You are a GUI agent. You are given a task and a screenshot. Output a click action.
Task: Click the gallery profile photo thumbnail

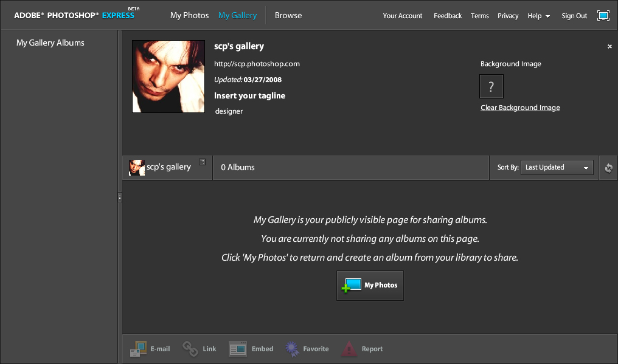click(168, 77)
